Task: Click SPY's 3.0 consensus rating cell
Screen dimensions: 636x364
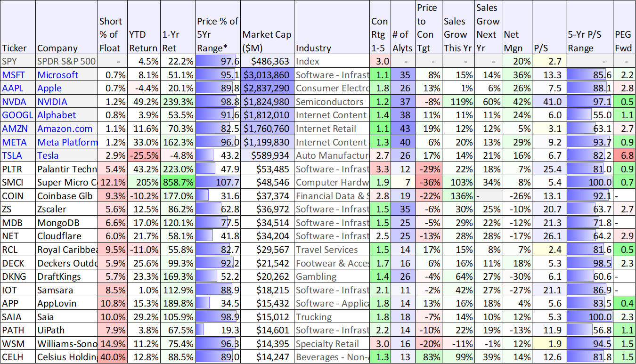Action: (x=380, y=61)
